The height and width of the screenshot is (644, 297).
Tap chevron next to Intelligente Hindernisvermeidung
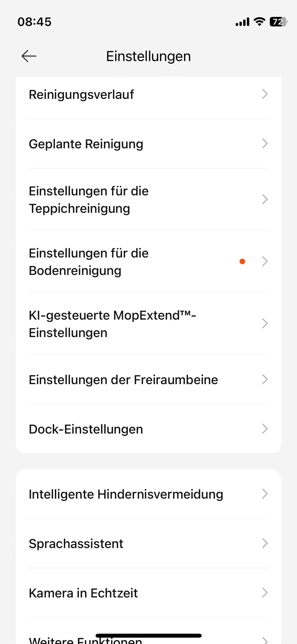[x=265, y=494]
